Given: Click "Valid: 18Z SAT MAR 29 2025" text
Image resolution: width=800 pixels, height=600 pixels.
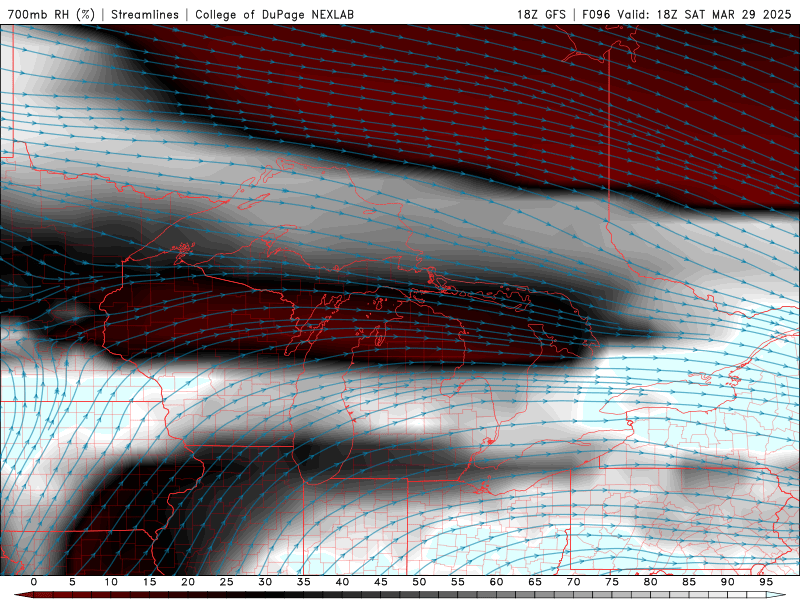Looking at the screenshot, I should pos(704,14).
